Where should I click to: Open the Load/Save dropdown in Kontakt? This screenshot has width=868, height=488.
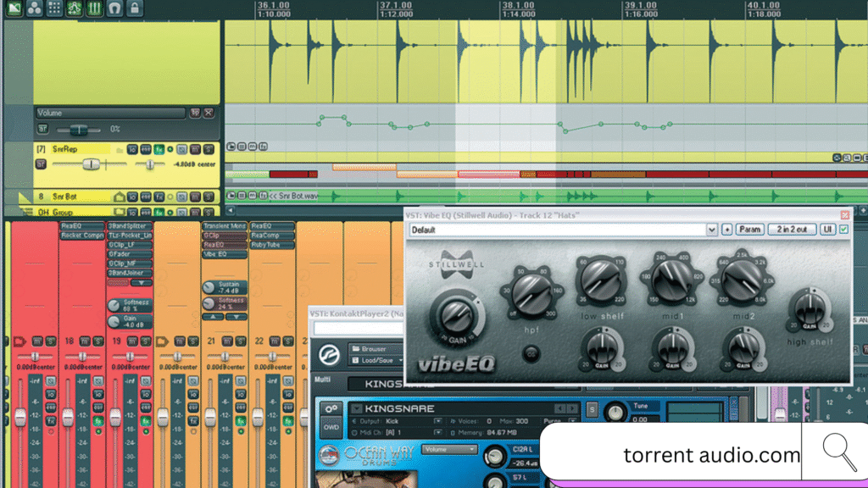coord(380,359)
